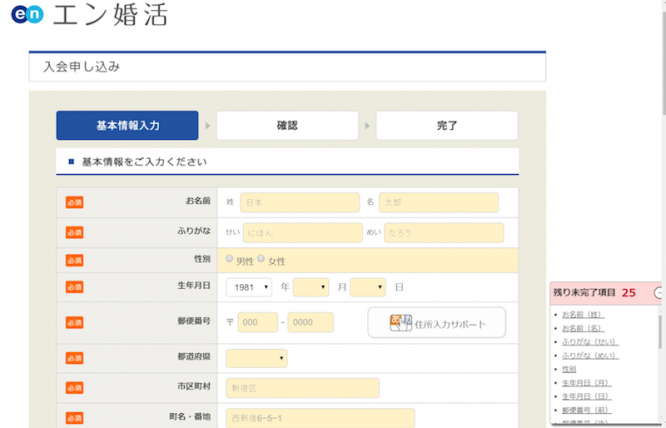Focus the 姓 last name field
The height and width of the screenshot is (428, 666).
pyautogui.click(x=300, y=203)
